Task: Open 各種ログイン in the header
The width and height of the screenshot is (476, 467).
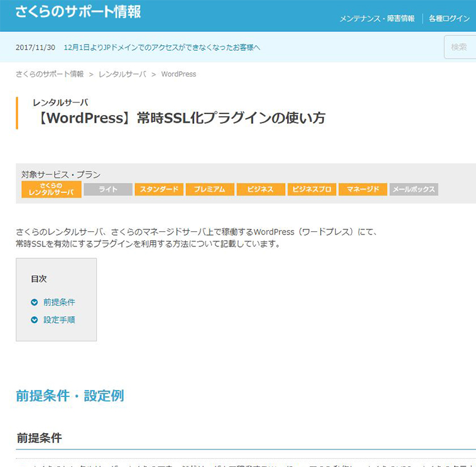Action: (x=449, y=18)
